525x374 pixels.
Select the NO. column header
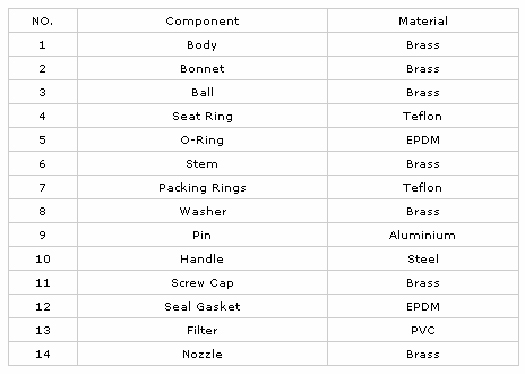[x=43, y=21]
